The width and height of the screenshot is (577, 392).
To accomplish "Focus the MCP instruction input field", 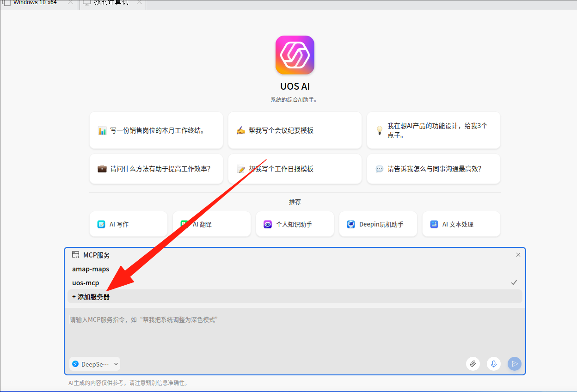I will (295, 331).
